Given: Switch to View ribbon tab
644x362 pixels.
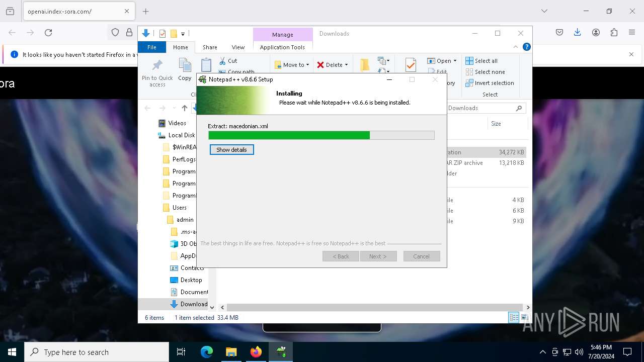Looking at the screenshot, I should click(x=238, y=47).
